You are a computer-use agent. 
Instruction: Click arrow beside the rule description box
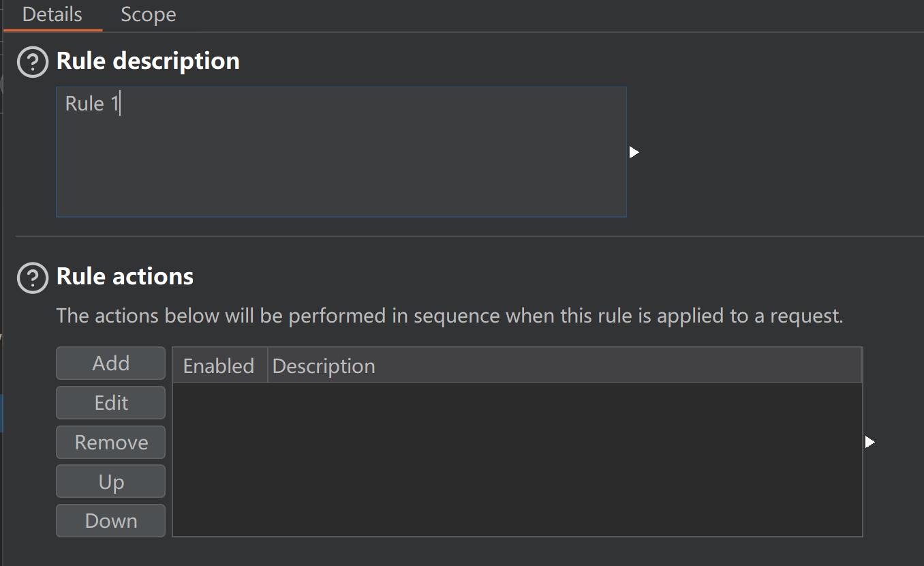tap(634, 152)
